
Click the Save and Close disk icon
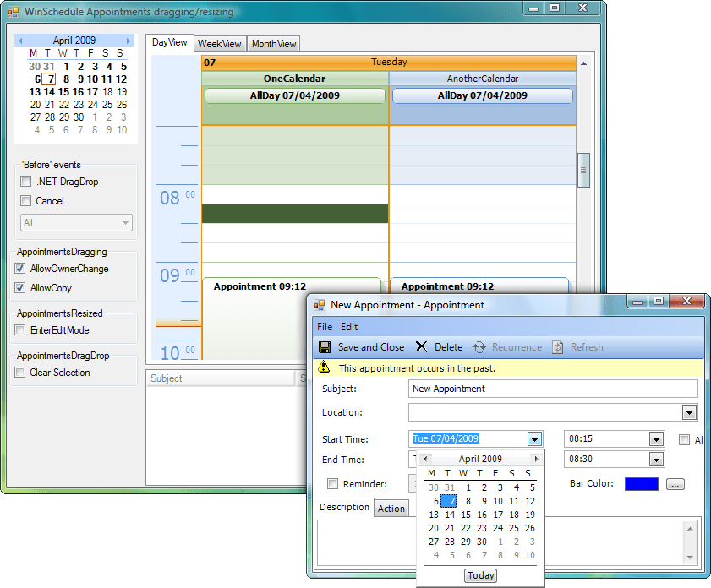[x=325, y=347]
